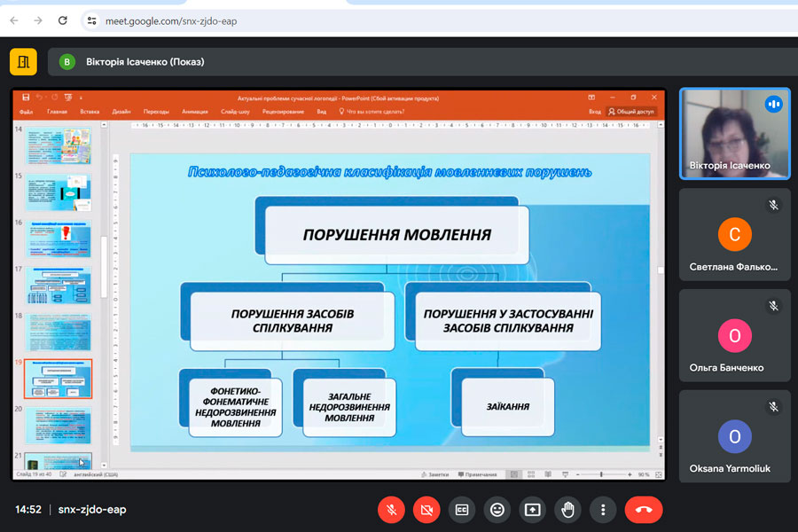
Task: Reload the page with refresh icon
Action: click(x=63, y=21)
